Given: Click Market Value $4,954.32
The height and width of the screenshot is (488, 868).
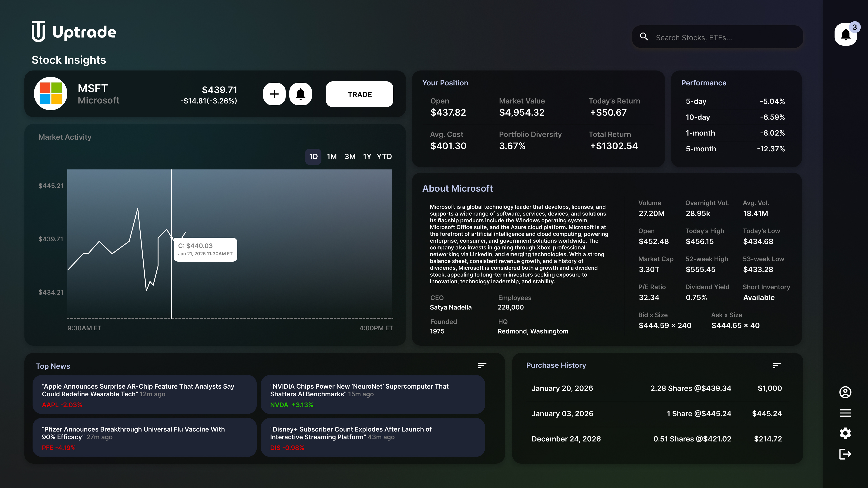Looking at the screenshot, I should pos(522,107).
